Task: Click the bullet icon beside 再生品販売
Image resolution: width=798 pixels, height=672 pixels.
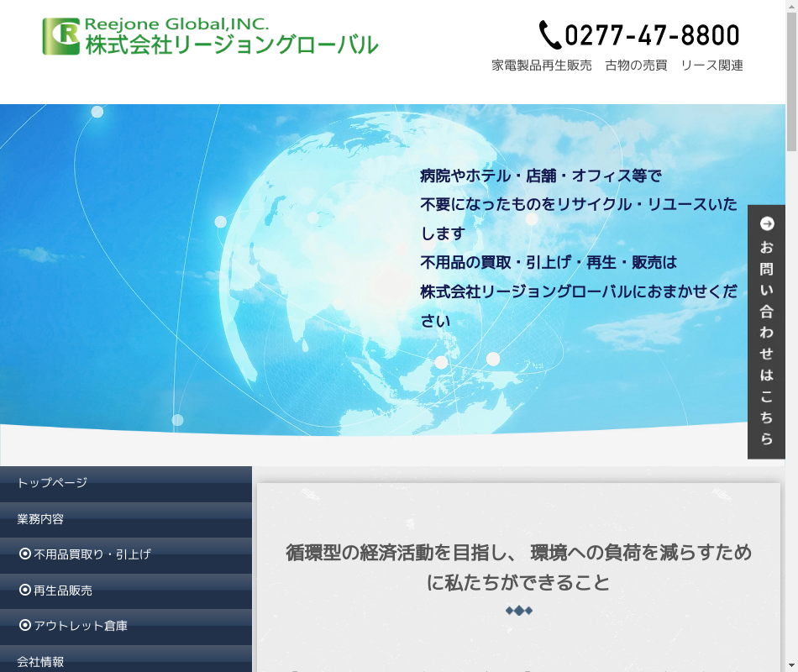Action: point(25,590)
